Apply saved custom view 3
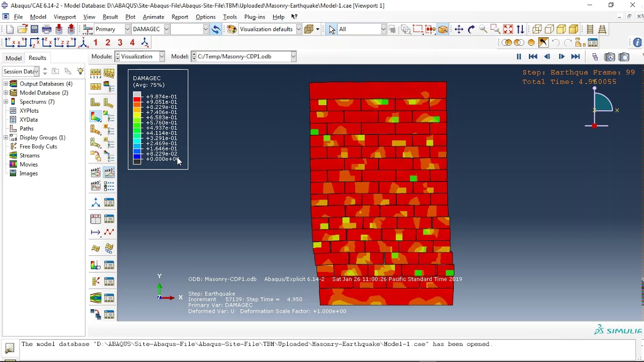 click(x=120, y=43)
